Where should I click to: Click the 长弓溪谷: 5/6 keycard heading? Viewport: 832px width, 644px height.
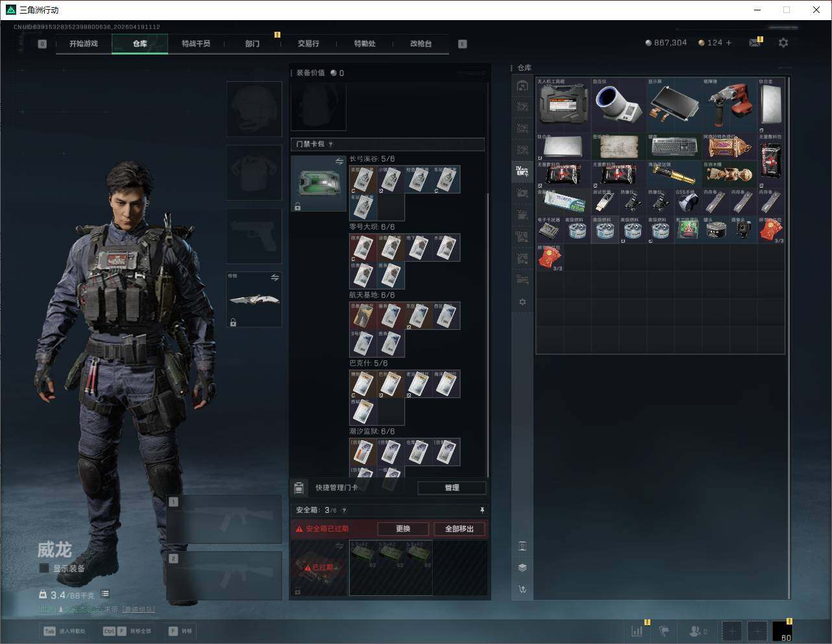pos(372,159)
